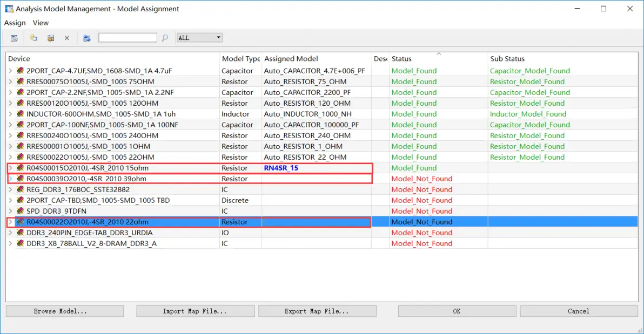
Task: Click the toolbar search text field
Action: [128, 38]
